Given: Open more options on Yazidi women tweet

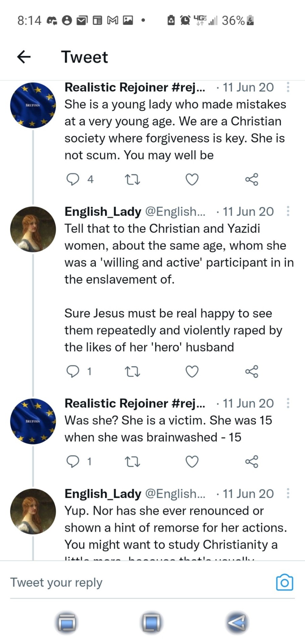Looking at the screenshot, I should (x=288, y=211).
